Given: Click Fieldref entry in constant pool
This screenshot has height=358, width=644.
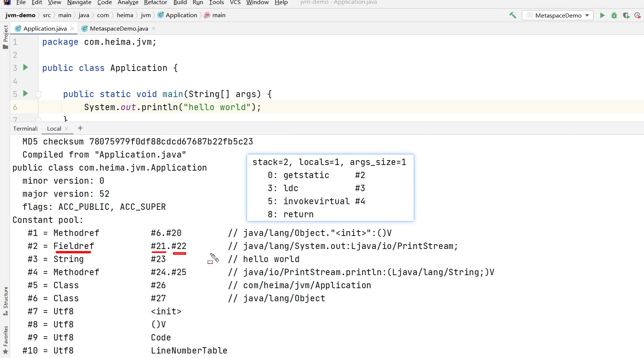Looking at the screenshot, I should tap(74, 246).
